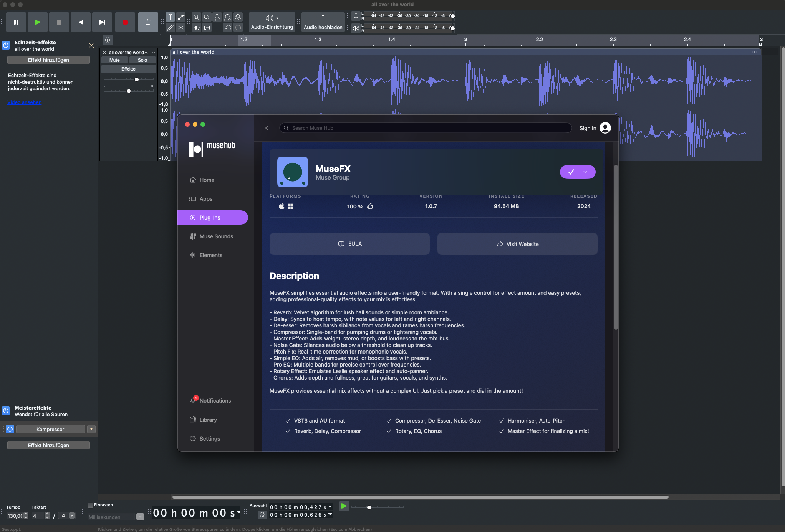785x532 pixels.
Task: Solo the 'all over the world' track
Action: click(142, 60)
